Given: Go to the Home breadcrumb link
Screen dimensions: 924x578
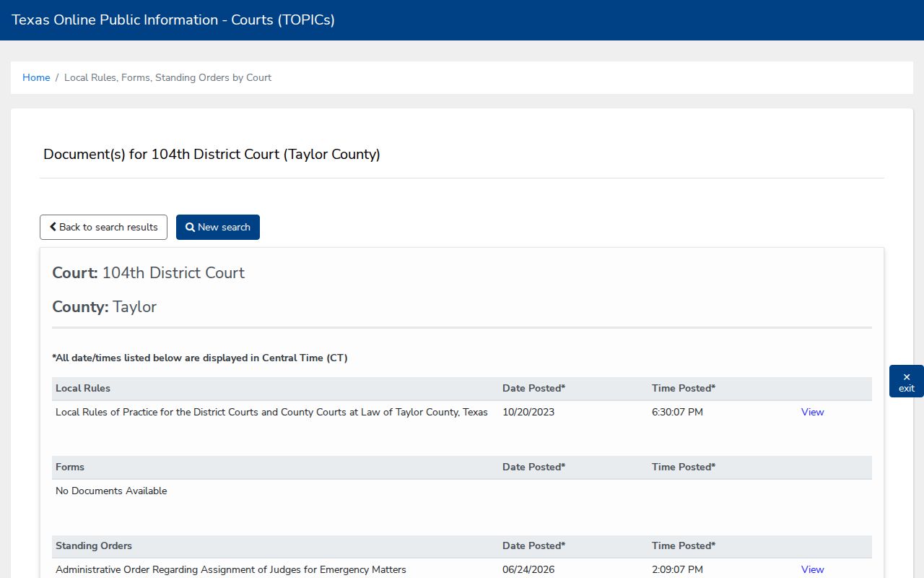Looking at the screenshot, I should [x=36, y=77].
